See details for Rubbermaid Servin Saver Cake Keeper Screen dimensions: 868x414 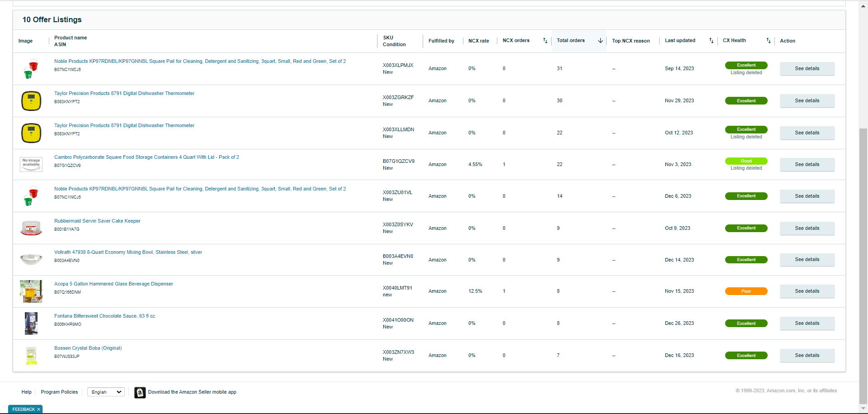[807, 228]
